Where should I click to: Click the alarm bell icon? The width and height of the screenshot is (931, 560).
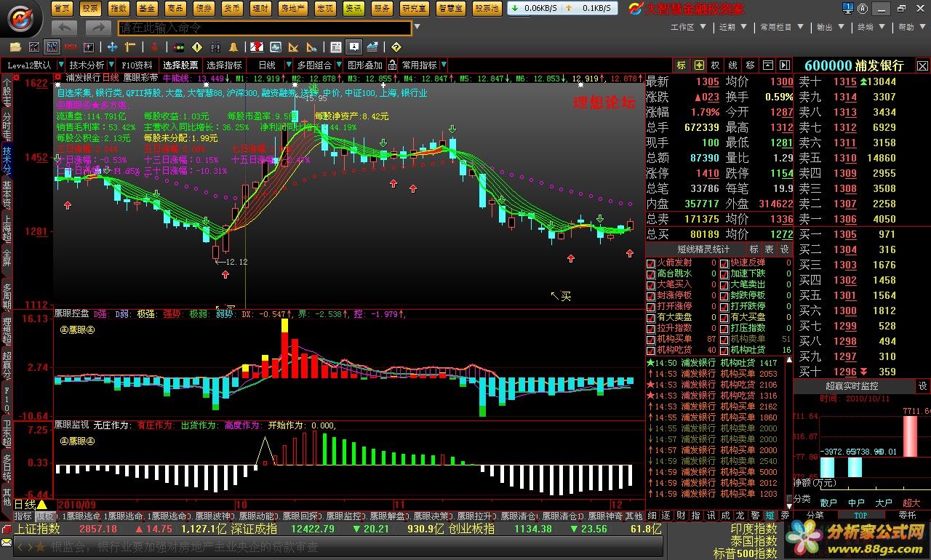(x=233, y=47)
